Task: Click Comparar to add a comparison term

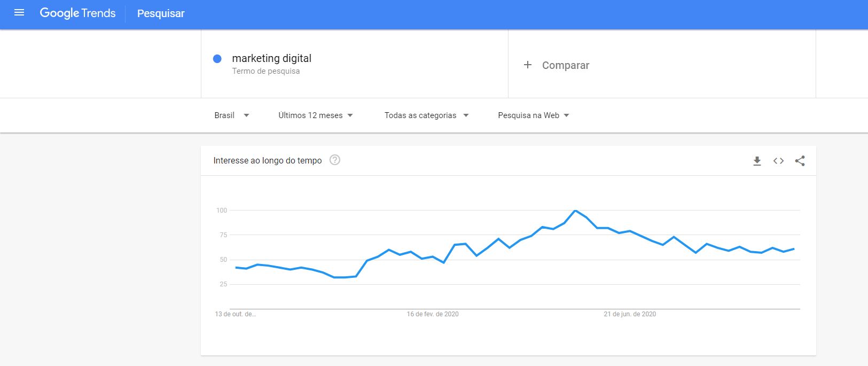Action: [x=565, y=65]
